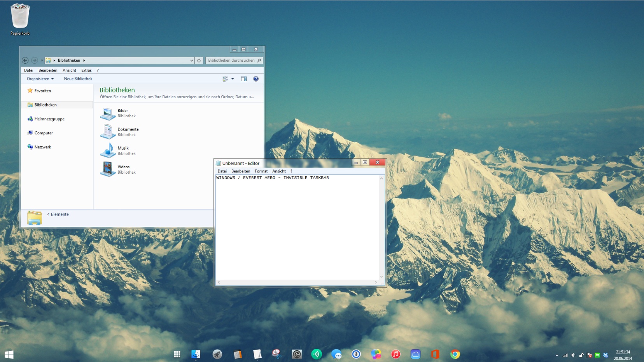Open the paper-and-pen text editor taskbar icon

click(257, 354)
